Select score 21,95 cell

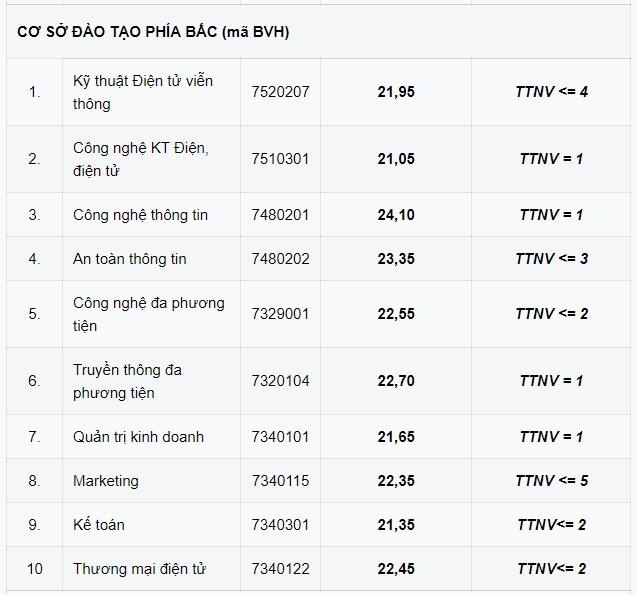click(396, 92)
